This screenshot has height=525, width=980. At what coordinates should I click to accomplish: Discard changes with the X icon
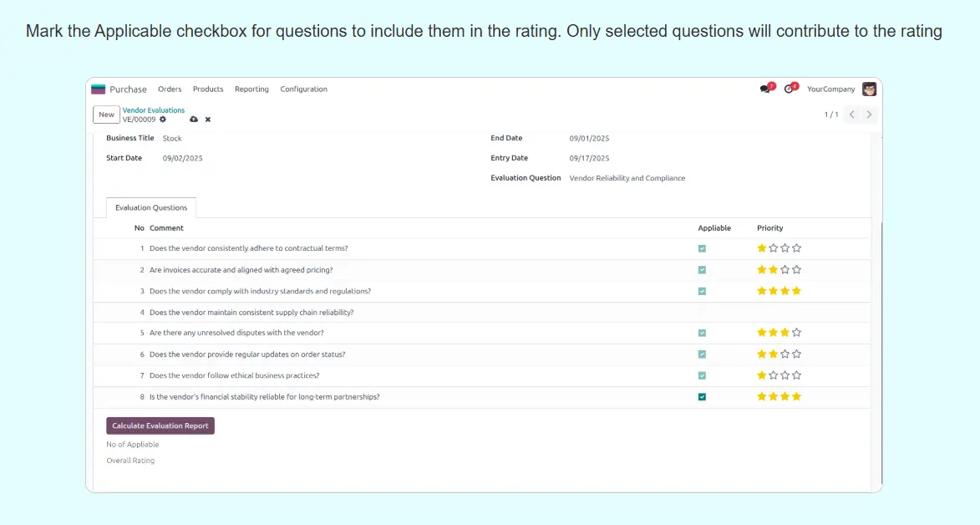tap(208, 120)
